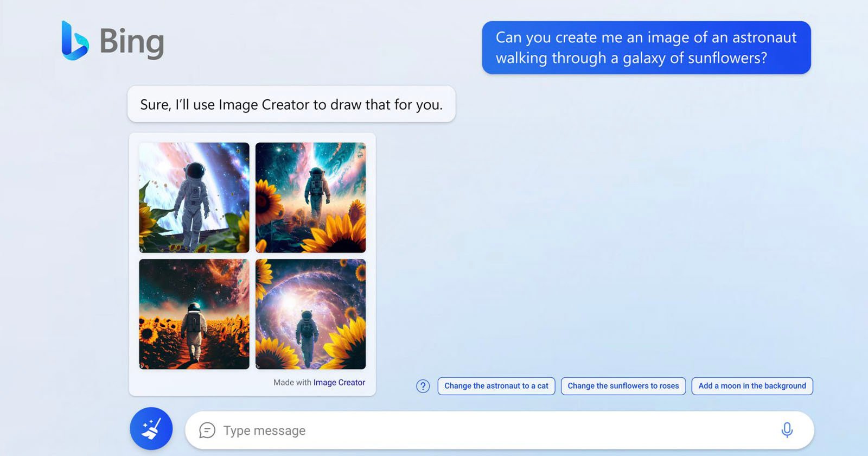Viewport: 868px width, 456px height.
Task: Click the Made with caption text
Action: (292, 382)
